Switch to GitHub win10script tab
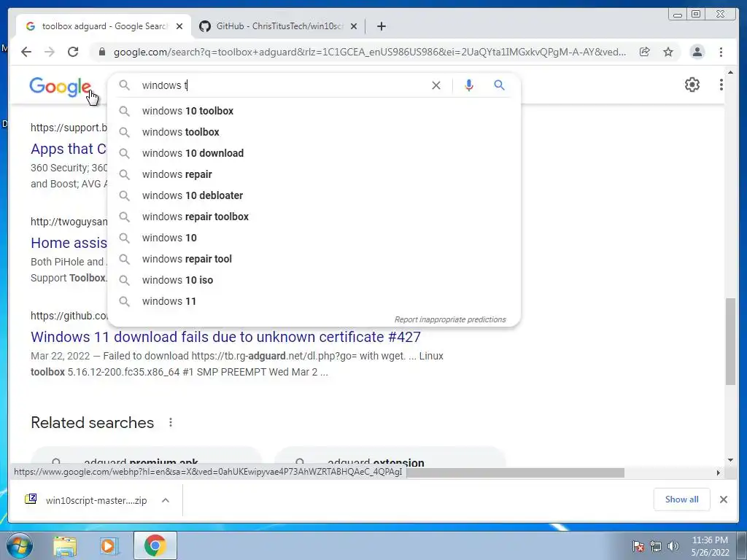 click(x=279, y=26)
